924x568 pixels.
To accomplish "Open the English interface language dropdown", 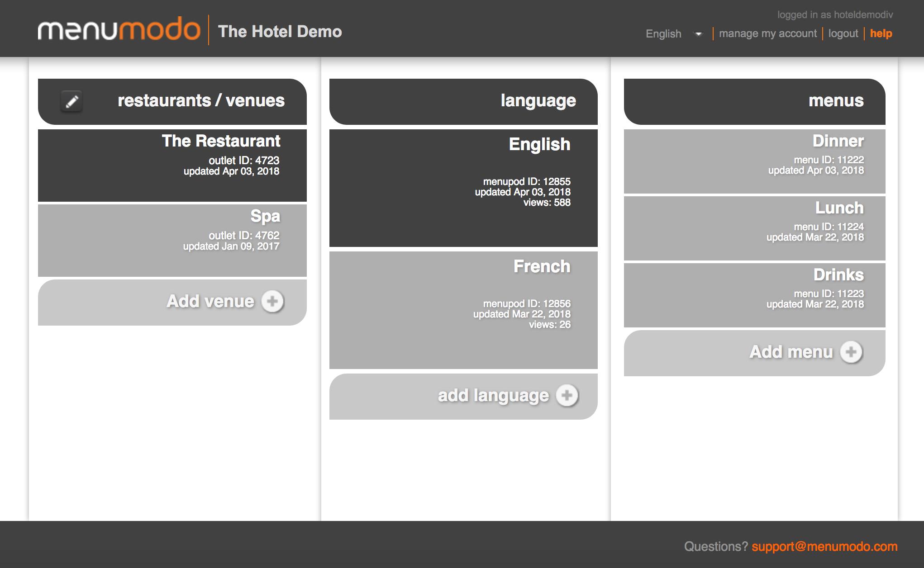I will 674,34.
